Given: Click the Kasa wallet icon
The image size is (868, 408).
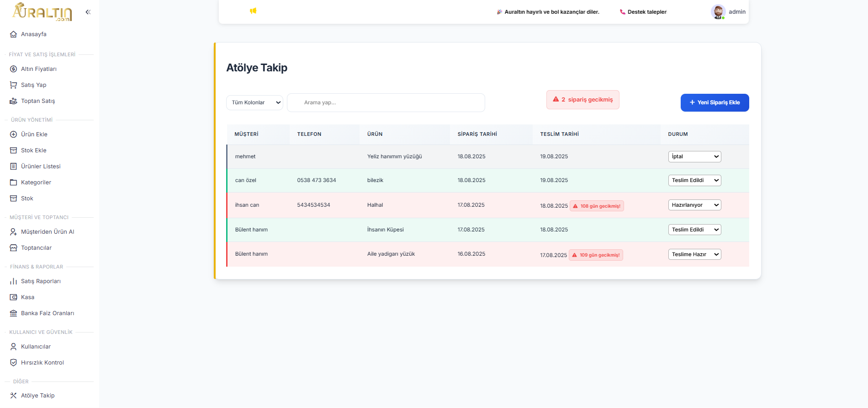Looking at the screenshot, I should [14, 297].
